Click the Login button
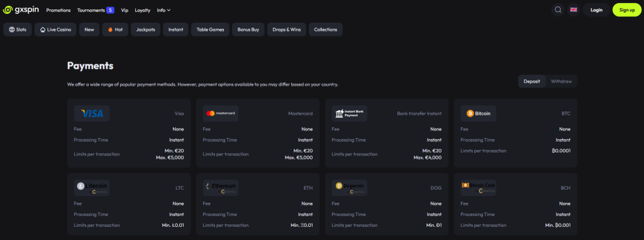This screenshot has width=644, height=240. 596,10
